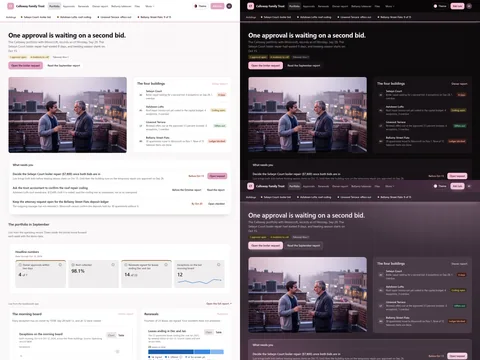Click the 'Coding open' tag in light view

(218, 110)
